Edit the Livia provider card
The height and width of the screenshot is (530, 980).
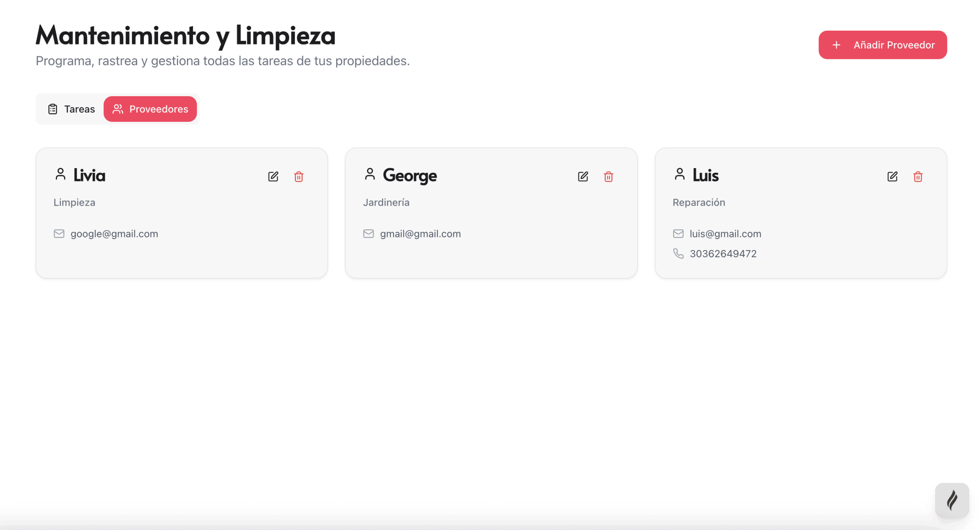[x=273, y=177]
